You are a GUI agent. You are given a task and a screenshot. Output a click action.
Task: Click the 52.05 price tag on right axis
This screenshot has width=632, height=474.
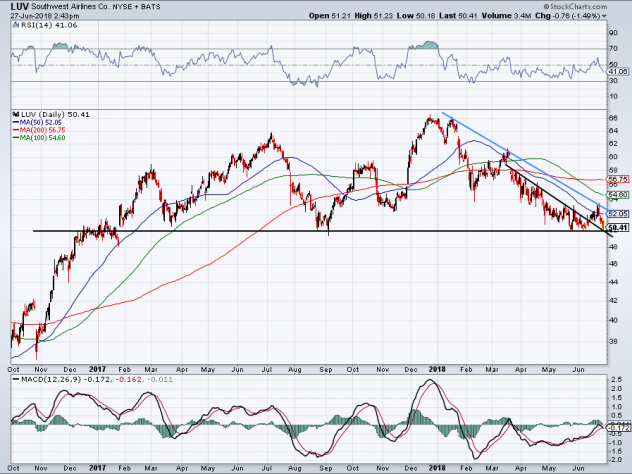pos(618,214)
